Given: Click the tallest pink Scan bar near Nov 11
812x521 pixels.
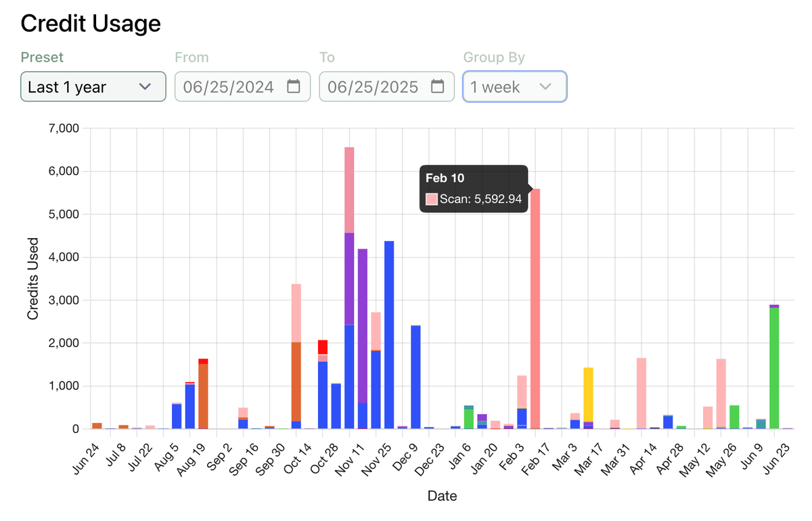Looking at the screenshot, I should tap(349, 189).
